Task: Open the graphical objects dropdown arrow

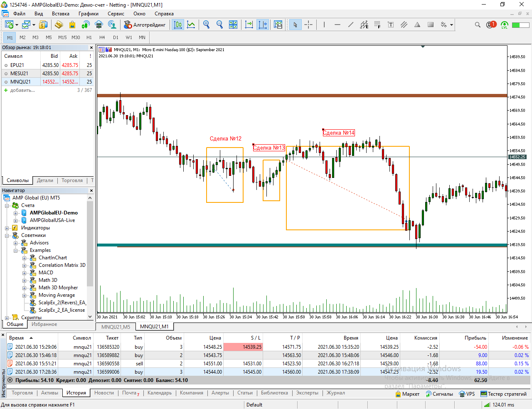Action: [451, 25]
